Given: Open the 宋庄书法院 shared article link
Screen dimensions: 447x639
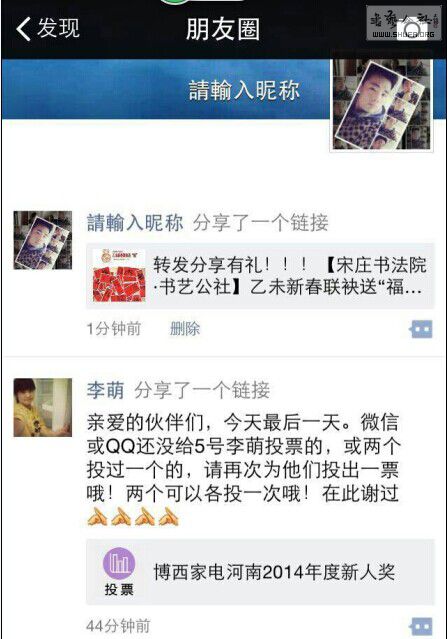Looking at the screenshot, I should 260,276.
